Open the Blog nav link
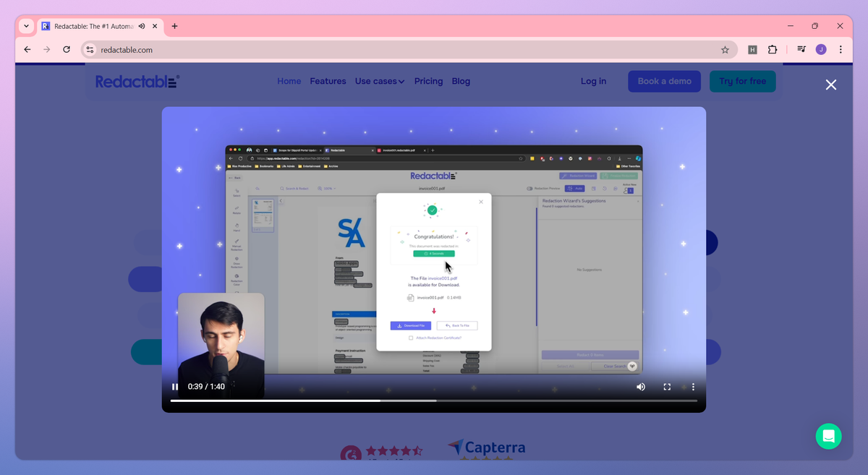868x475 pixels. coord(461,81)
